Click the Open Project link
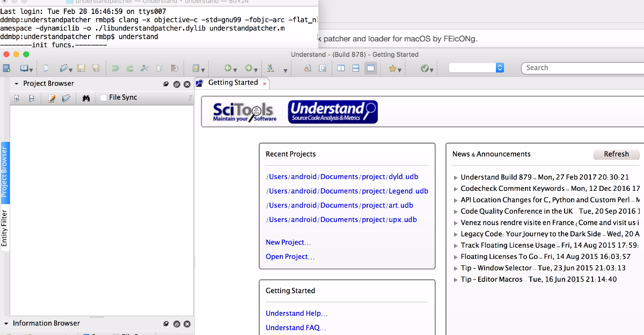Screen dimensions: 644x335 (x=290, y=257)
